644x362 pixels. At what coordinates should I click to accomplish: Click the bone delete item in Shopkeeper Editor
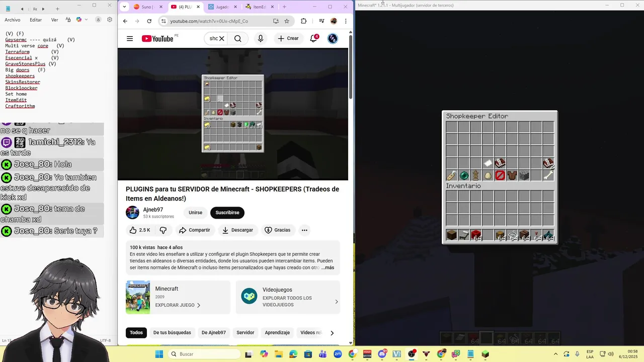(548, 175)
